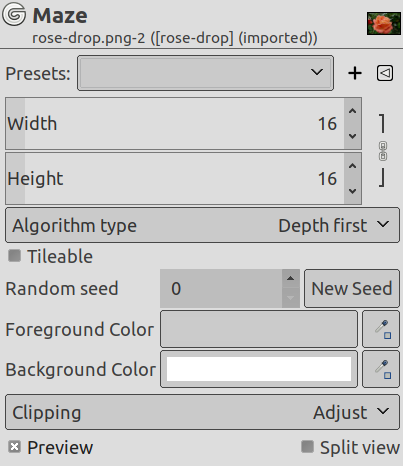Open the Presets dropdown
The height and width of the screenshot is (466, 403).
[205, 73]
